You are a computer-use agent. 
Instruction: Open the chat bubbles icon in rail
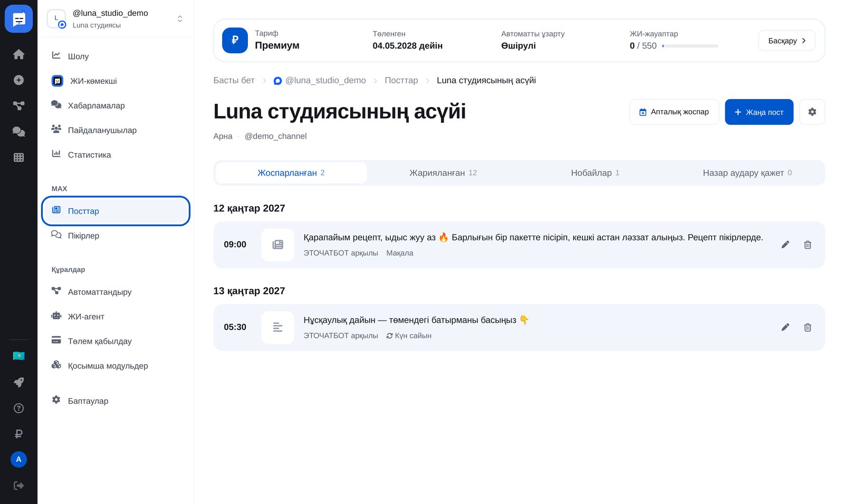pyautogui.click(x=18, y=131)
